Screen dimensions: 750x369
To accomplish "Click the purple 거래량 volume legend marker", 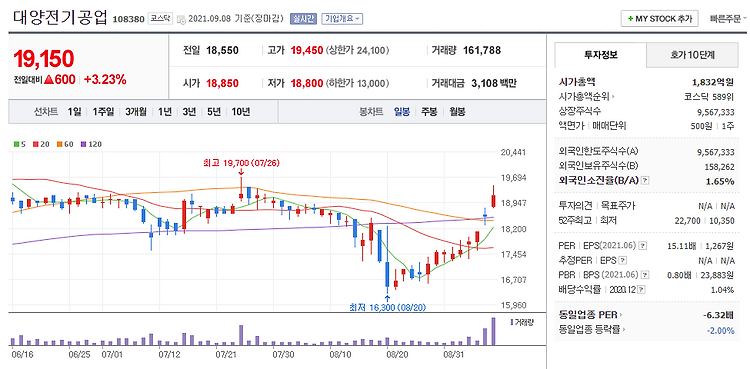I will click(x=513, y=322).
